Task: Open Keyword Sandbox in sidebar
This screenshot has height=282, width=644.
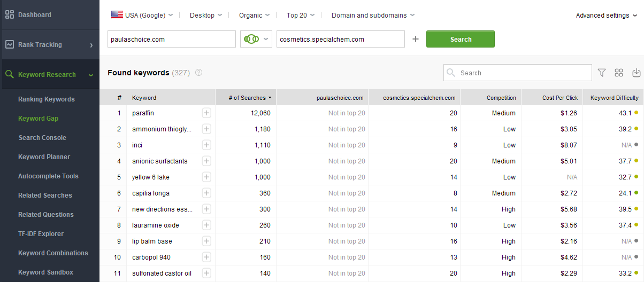Action: [45, 272]
